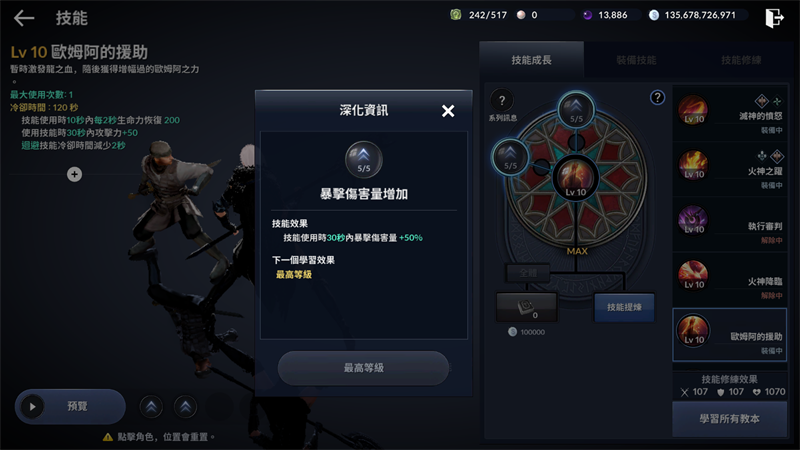Click the central Lv 10 skill icon on the wheel
Image resolution: width=800 pixels, height=450 pixels.
(x=576, y=179)
